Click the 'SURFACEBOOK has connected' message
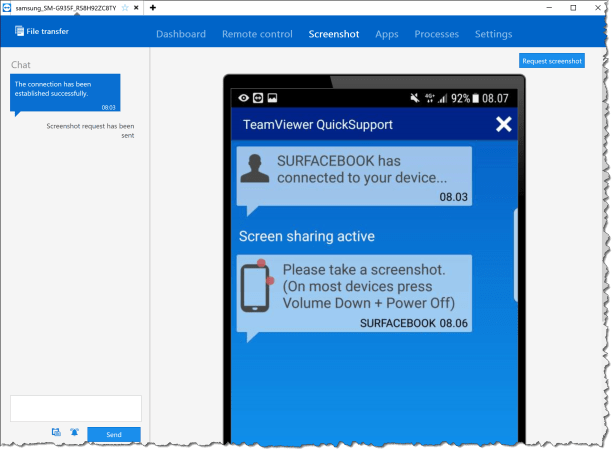Image resolution: width=615 pixels, height=453 pixels. pos(354,176)
